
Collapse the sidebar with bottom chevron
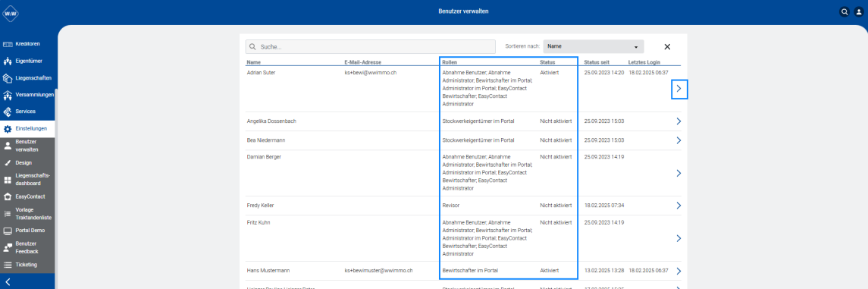click(8, 282)
